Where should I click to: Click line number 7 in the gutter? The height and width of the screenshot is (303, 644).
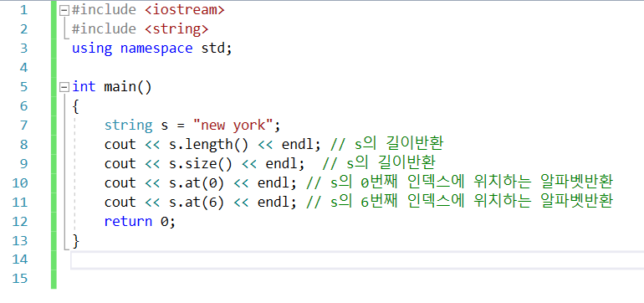point(23,126)
